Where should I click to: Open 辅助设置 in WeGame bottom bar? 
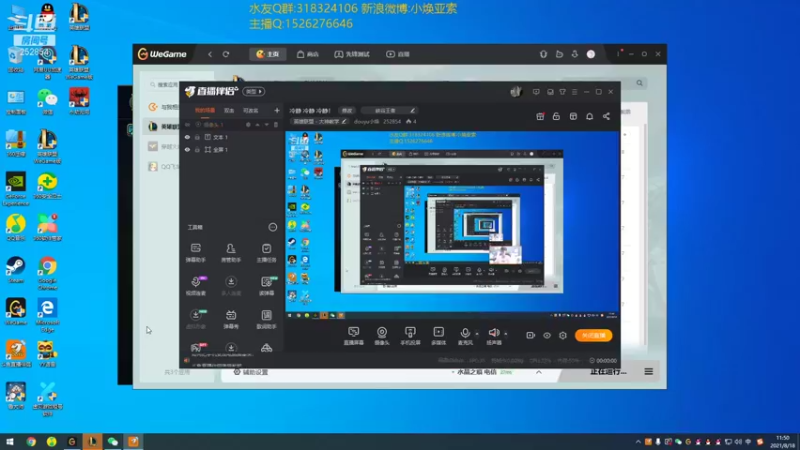[251, 372]
